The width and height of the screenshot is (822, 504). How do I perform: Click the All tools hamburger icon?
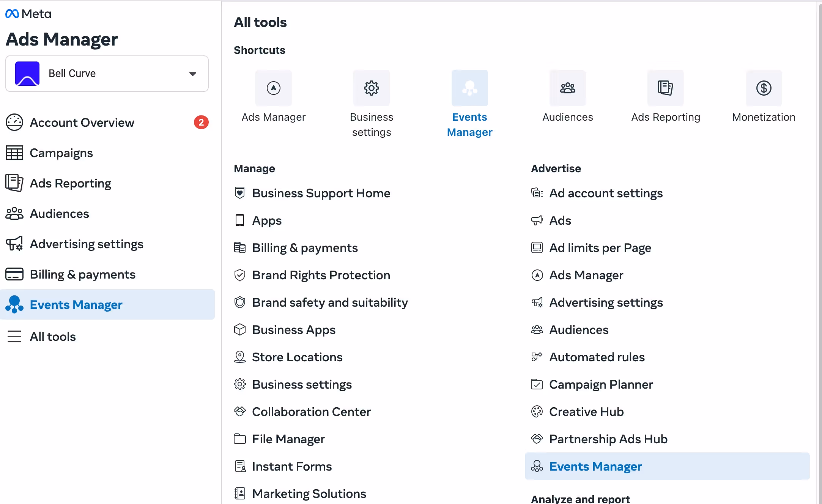point(14,337)
